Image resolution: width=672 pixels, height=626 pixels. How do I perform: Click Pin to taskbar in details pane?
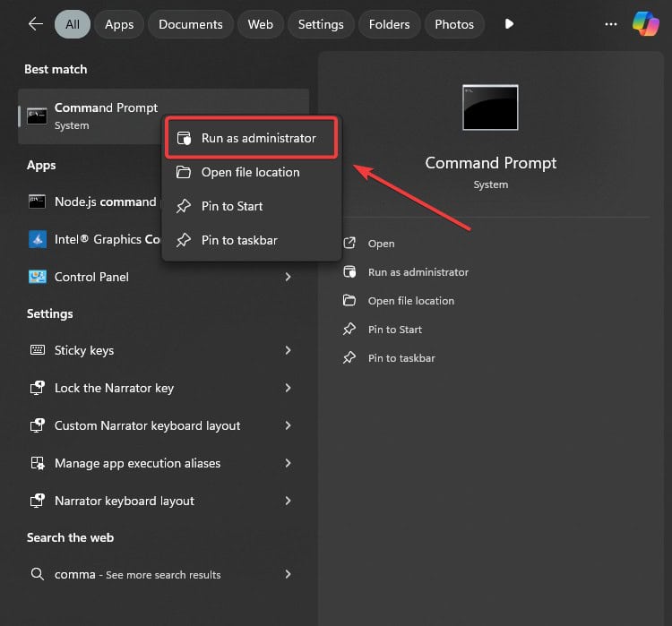coord(401,358)
